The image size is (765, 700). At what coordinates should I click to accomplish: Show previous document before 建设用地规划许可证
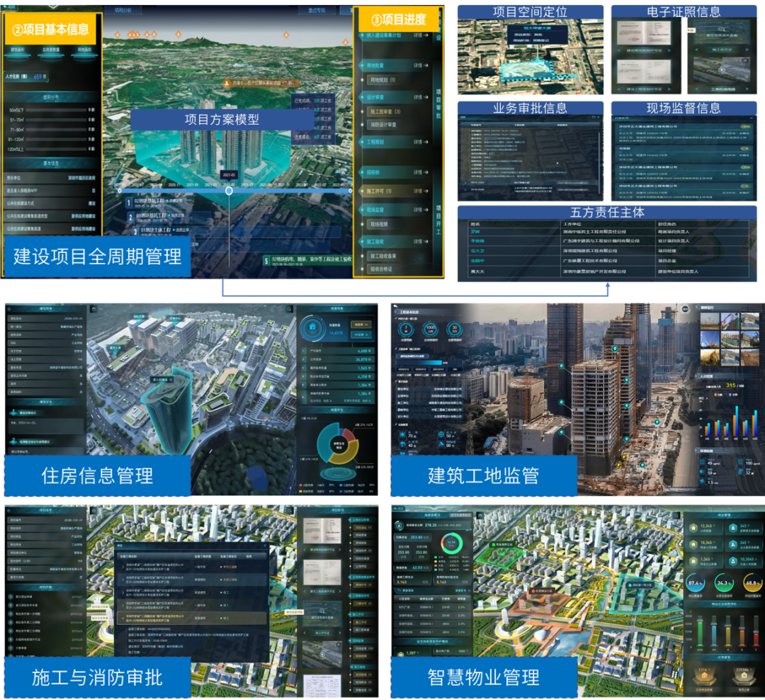619,50
